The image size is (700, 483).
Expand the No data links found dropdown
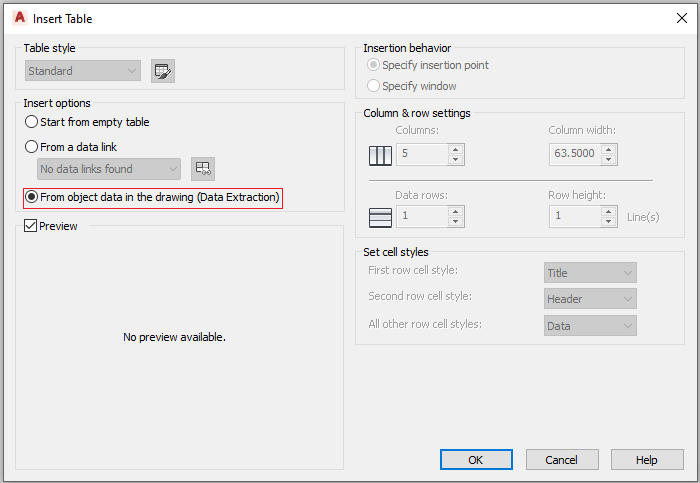(109, 169)
